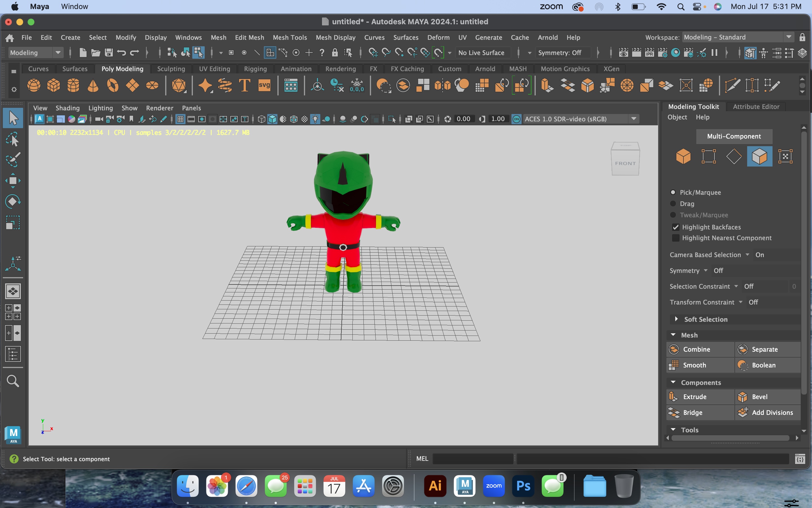Create a polygon cube from shelf
Viewport: 812px width, 508px height.
pos(54,85)
